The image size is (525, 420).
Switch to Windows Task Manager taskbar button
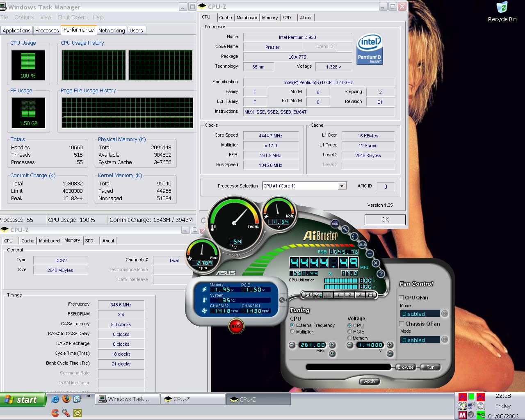pyautogui.click(x=127, y=399)
